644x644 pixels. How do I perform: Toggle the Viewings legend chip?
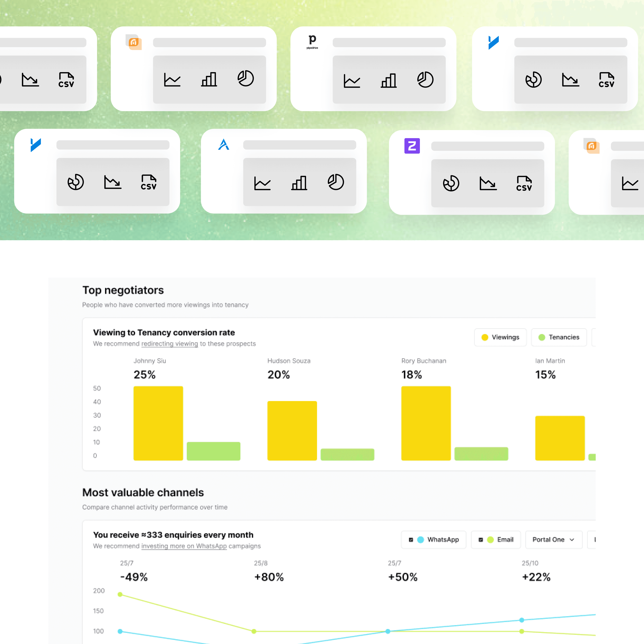(x=500, y=337)
